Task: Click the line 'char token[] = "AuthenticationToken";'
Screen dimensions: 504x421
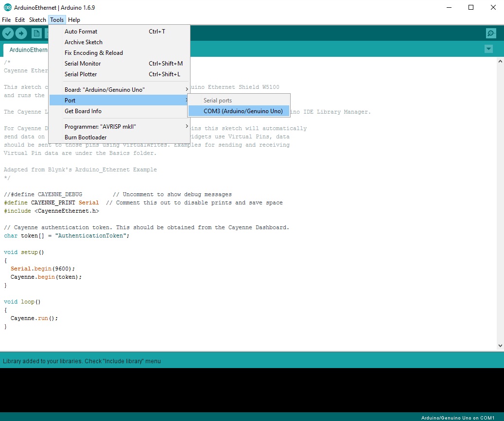Action: point(67,236)
